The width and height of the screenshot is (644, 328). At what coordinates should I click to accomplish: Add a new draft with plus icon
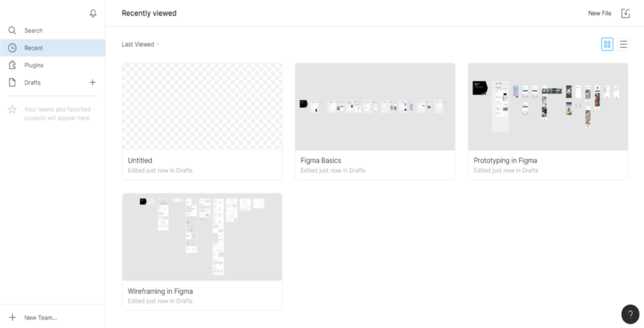[x=92, y=82]
